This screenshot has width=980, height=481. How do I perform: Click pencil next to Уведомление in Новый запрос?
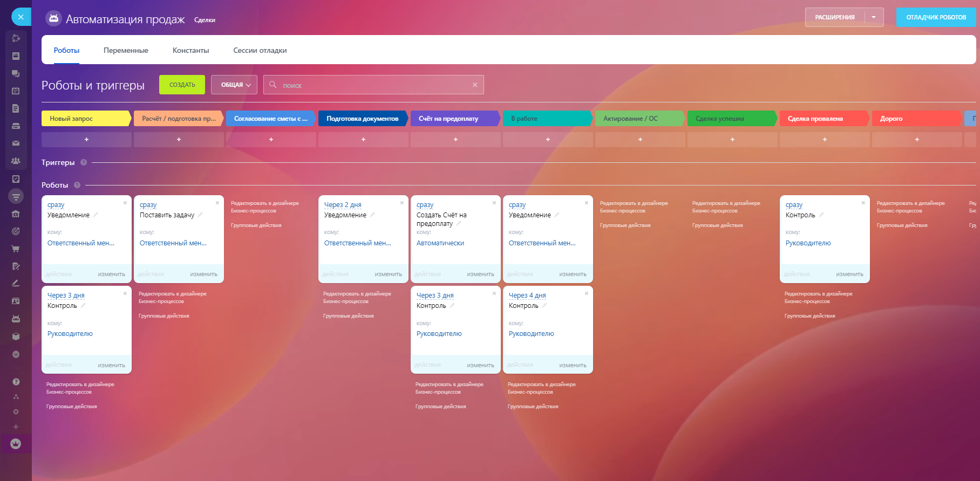[96, 215]
